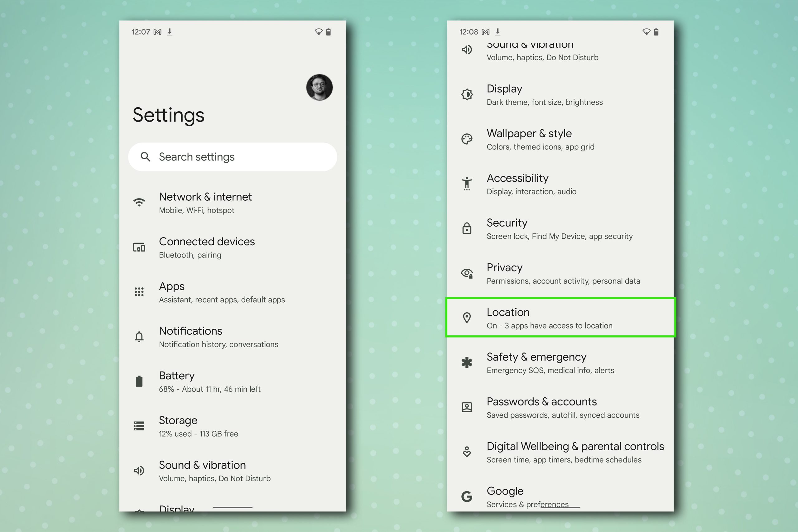Screen dimensions: 798x532
Task: Tap the Storage icon
Action: (139, 426)
